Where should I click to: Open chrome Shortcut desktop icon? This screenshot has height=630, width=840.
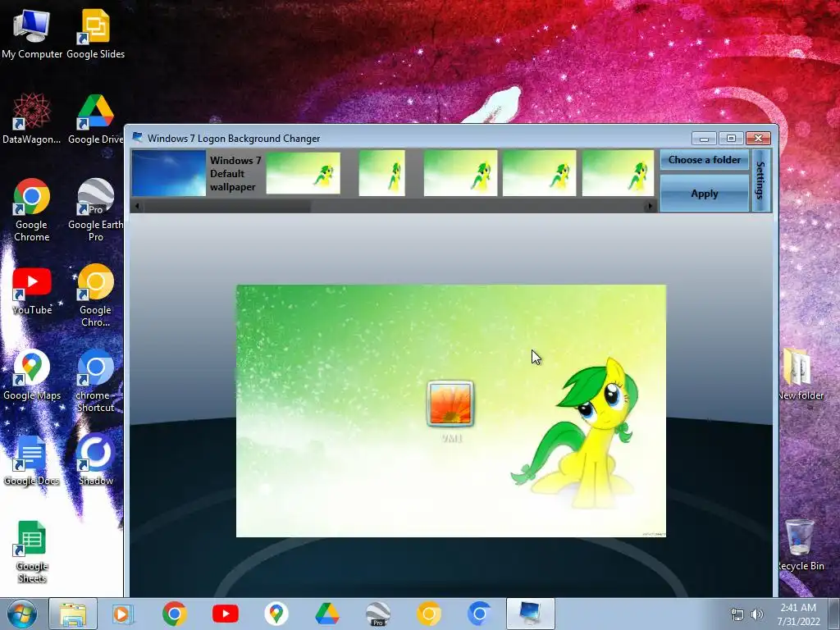[x=95, y=381]
